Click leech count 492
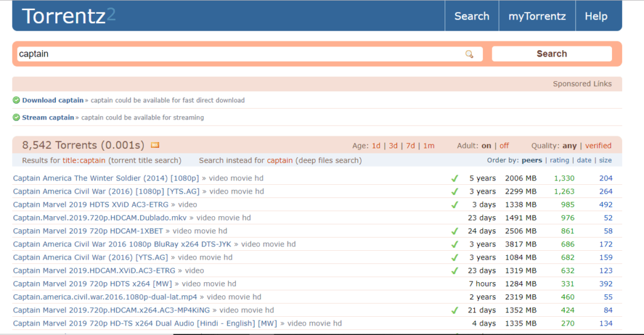 click(606, 204)
